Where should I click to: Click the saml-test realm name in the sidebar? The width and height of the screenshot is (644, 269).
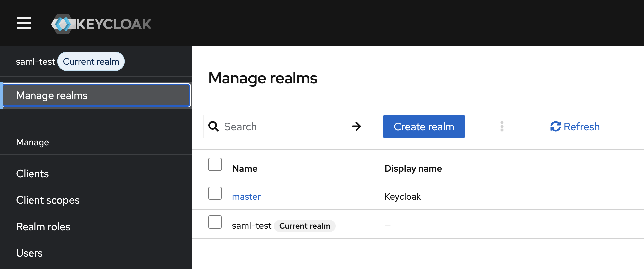click(x=35, y=62)
